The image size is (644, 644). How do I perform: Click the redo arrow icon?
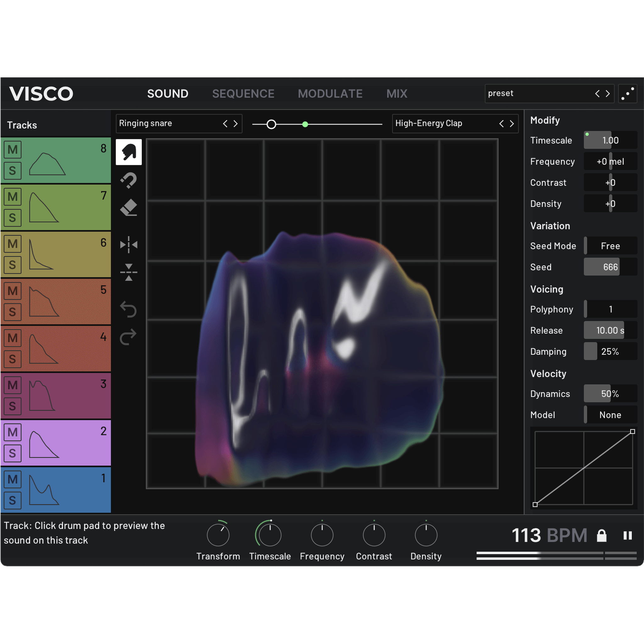129,337
